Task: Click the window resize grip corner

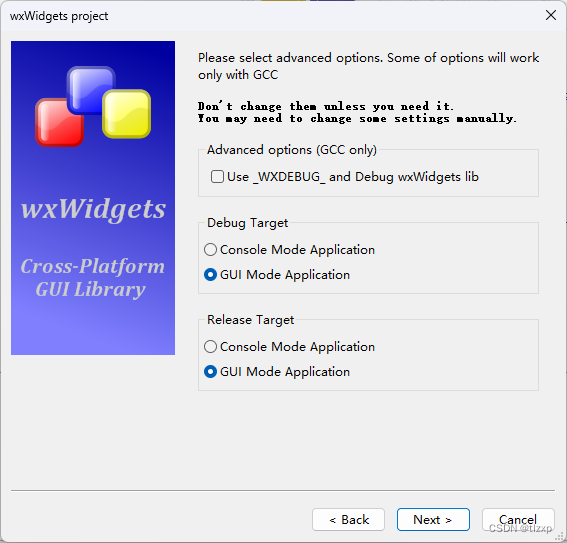Action: pyautogui.click(x=560, y=536)
